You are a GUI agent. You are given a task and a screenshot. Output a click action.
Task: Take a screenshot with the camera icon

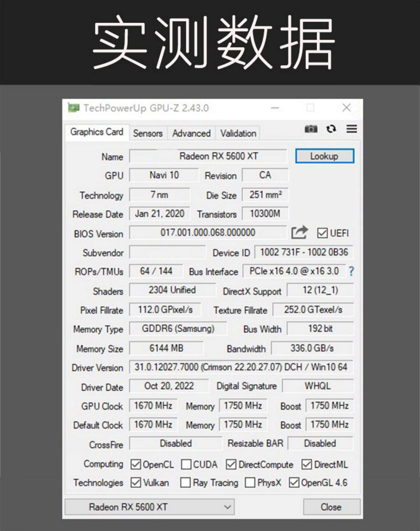click(x=311, y=129)
